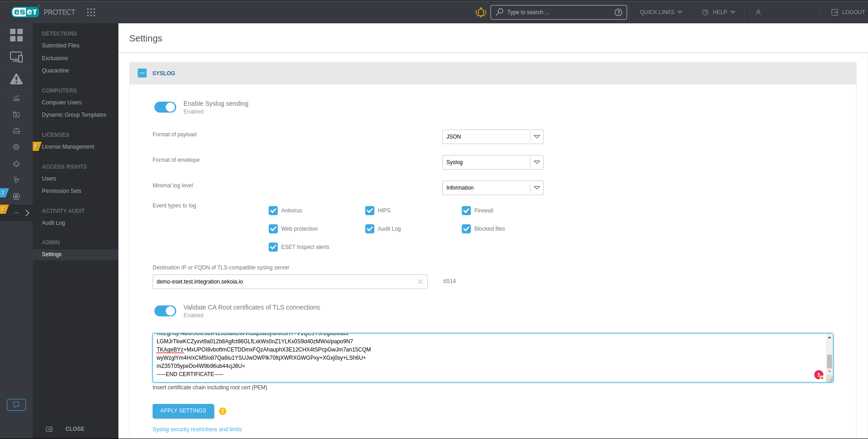
Task: Open Syslog security restrictions and limits link
Action: click(197, 429)
